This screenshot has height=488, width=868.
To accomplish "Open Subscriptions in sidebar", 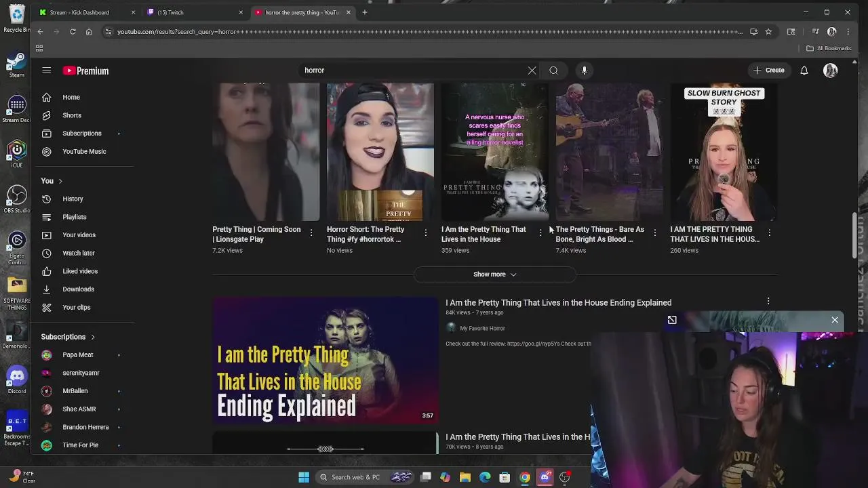I will pyautogui.click(x=81, y=134).
